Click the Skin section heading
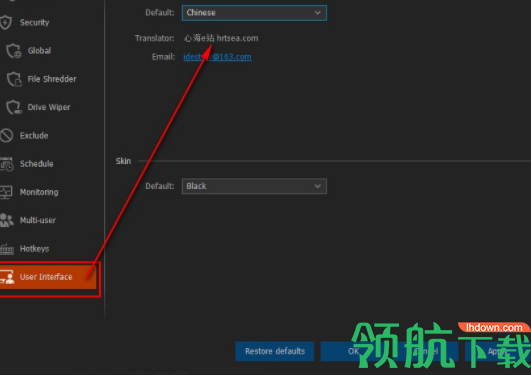The image size is (531, 375). point(123,161)
